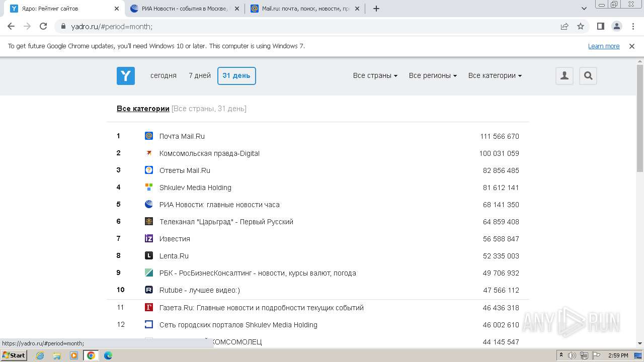Dismiss the Chrome update notification bar

pyautogui.click(x=632, y=46)
